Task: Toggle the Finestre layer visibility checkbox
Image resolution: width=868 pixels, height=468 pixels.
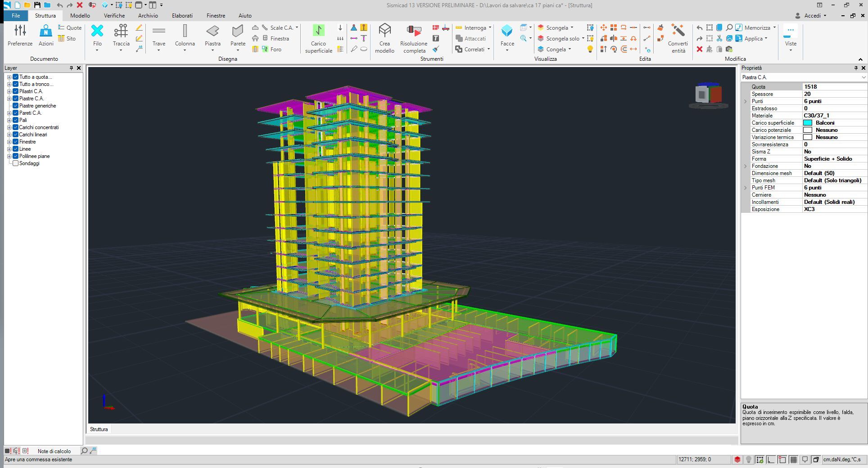Action: (15, 142)
